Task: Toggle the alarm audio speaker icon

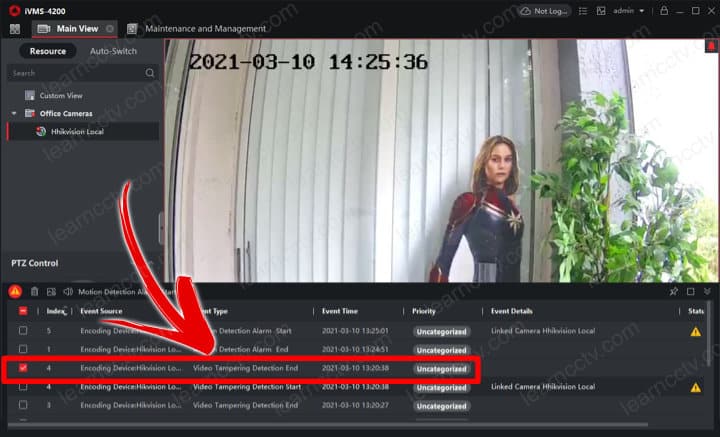Action: (x=67, y=292)
